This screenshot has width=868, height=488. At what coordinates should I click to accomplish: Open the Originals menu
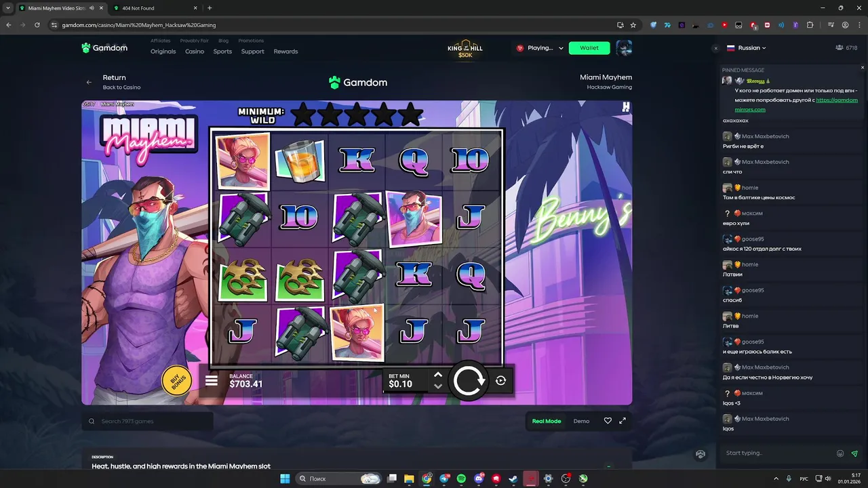click(x=163, y=52)
